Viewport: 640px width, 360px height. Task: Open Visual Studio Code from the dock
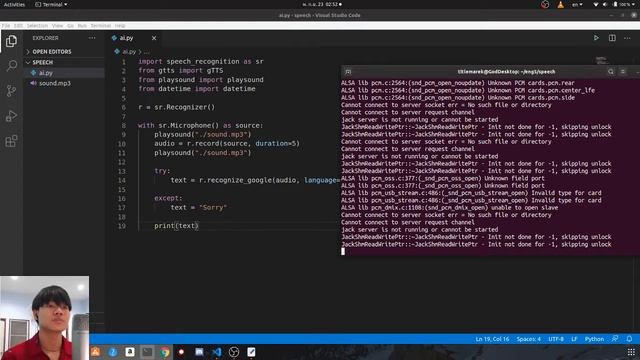217,352
